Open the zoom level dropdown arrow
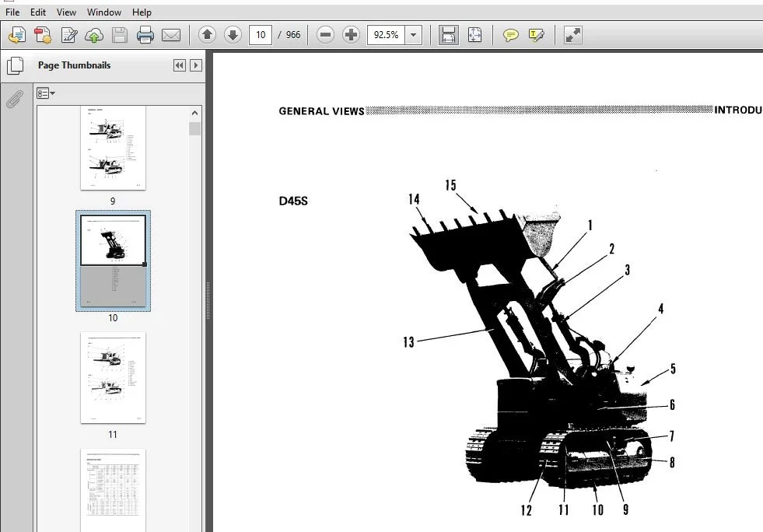763x532 pixels. point(413,34)
